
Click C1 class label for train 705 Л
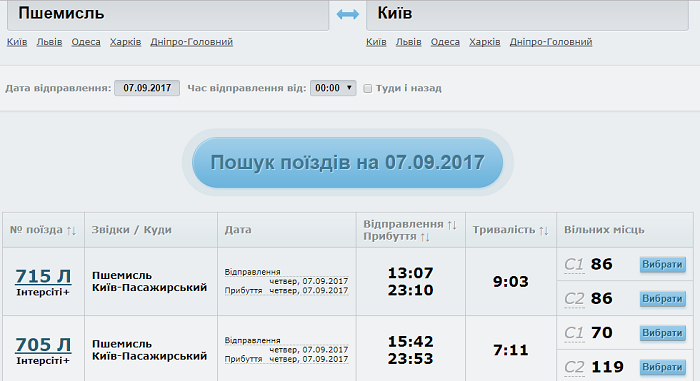point(574,333)
